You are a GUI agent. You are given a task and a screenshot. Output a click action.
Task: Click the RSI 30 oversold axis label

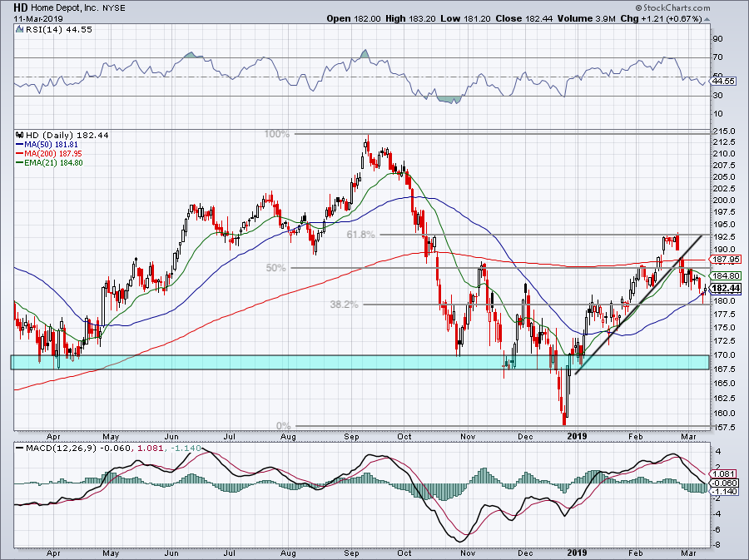click(x=717, y=96)
